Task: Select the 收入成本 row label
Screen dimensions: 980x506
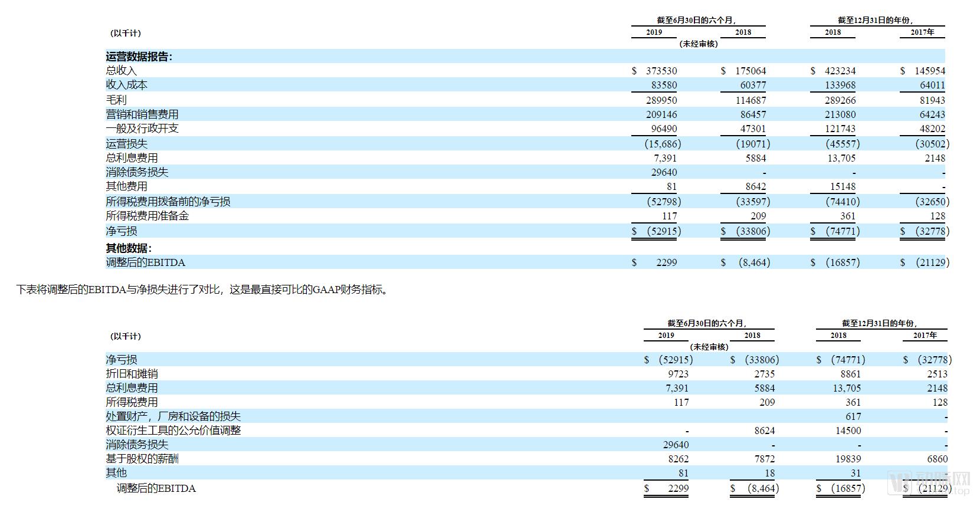Action: click(126, 85)
